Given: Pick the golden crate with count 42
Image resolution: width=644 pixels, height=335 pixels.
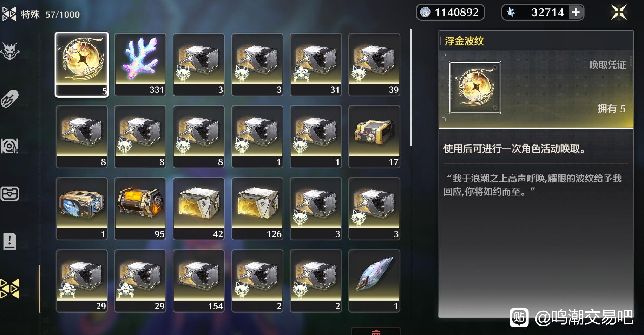Looking at the screenshot, I should click(199, 209).
